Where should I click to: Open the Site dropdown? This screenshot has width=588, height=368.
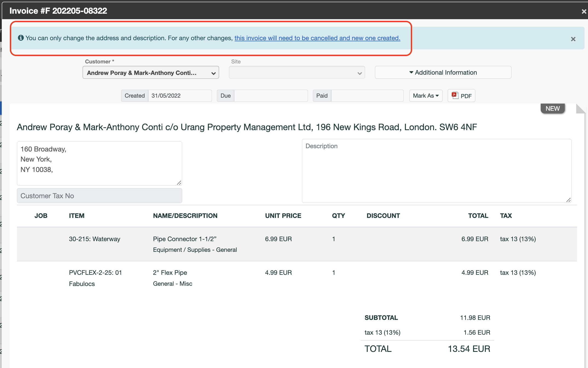[297, 73]
